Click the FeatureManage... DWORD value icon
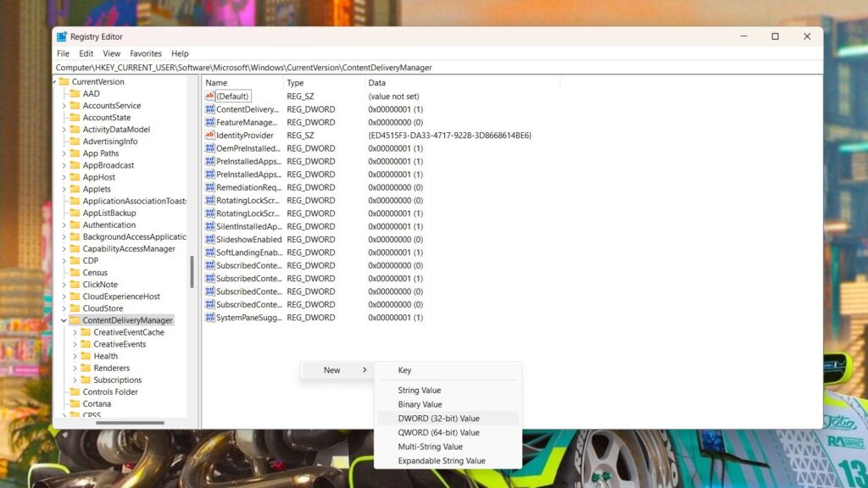 209,122
